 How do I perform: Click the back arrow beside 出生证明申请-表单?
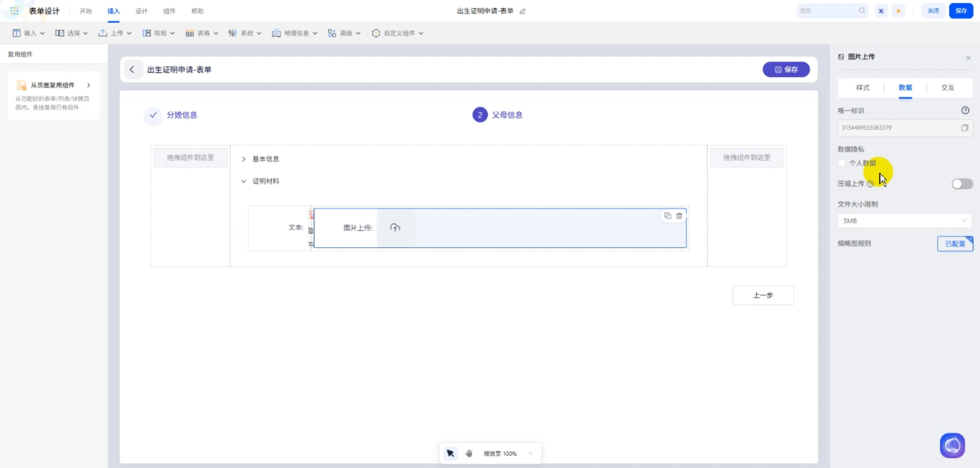132,69
